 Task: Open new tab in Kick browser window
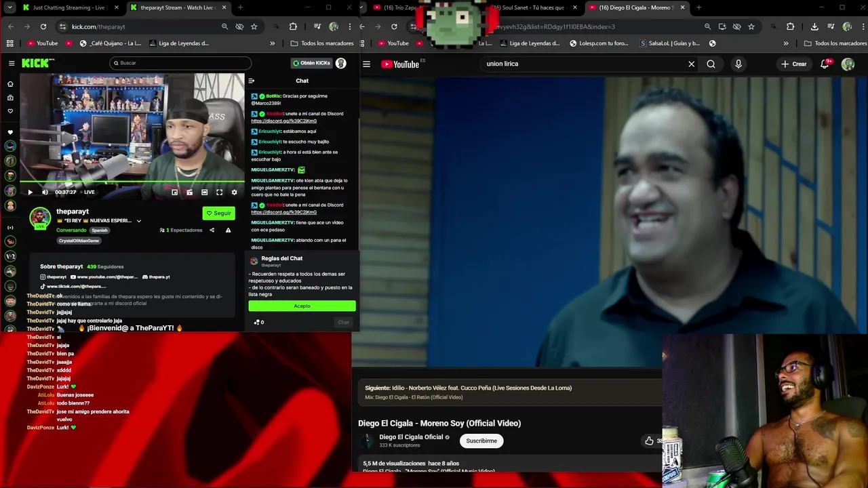[240, 7]
